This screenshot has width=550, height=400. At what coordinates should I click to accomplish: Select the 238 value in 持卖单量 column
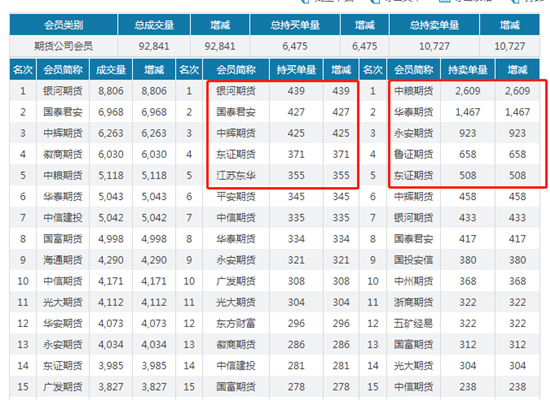click(468, 387)
